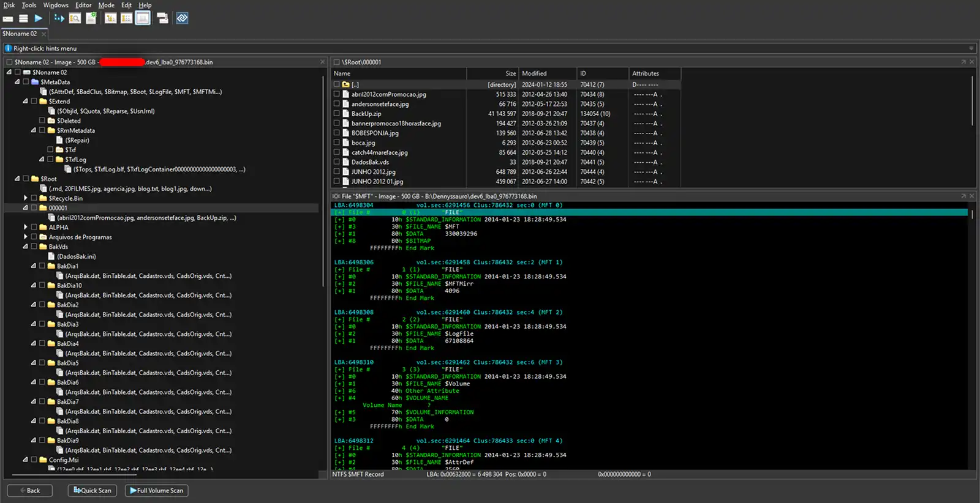Click the Back button
Viewport: 980px width, 503px height.
pyautogui.click(x=29, y=491)
